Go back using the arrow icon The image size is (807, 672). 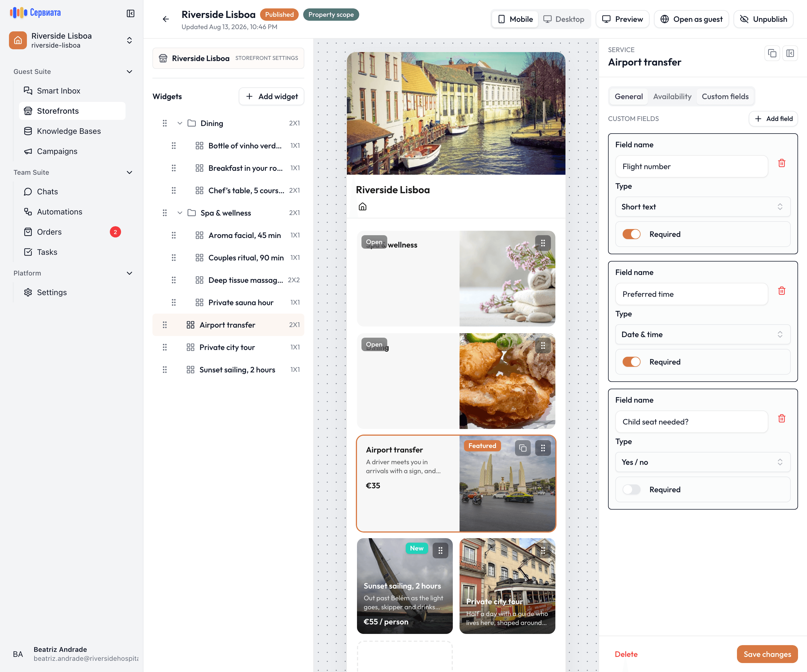click(166, 19)
